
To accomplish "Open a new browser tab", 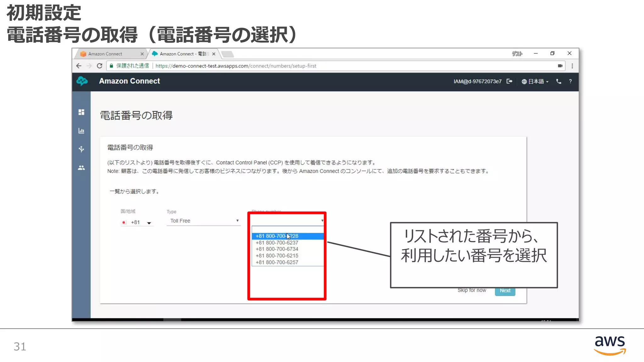I will point(228,54).
